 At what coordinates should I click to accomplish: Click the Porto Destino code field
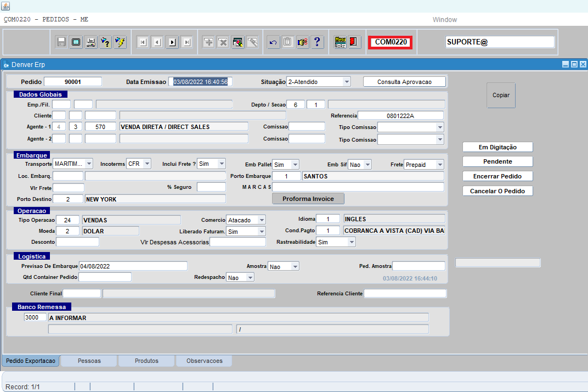tap(68, 199)
